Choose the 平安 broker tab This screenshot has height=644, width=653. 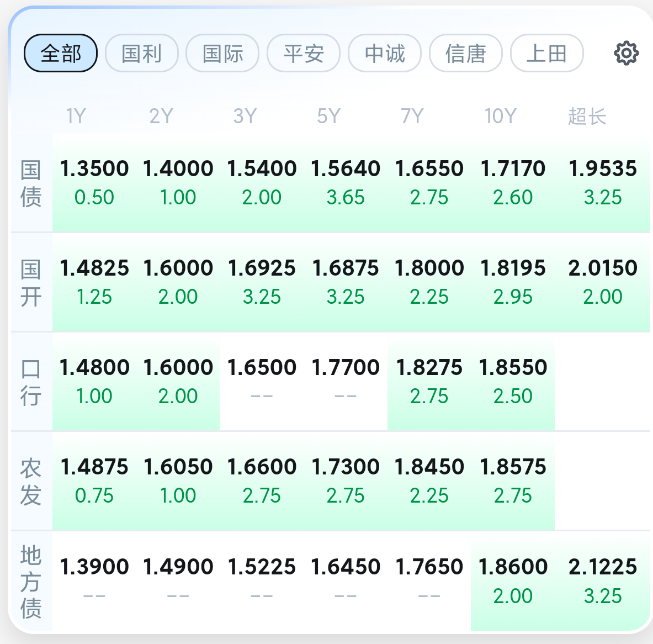coord(304,54)
